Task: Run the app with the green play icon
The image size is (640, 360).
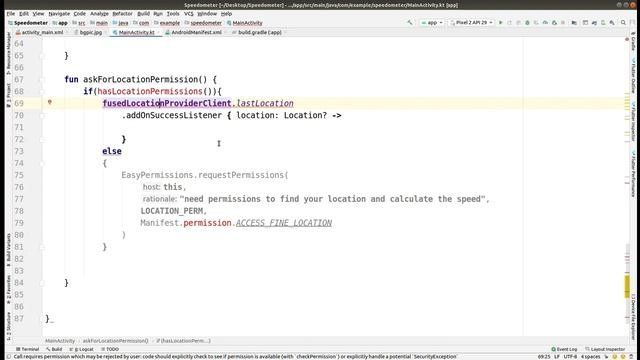Action: pos(500,22)
